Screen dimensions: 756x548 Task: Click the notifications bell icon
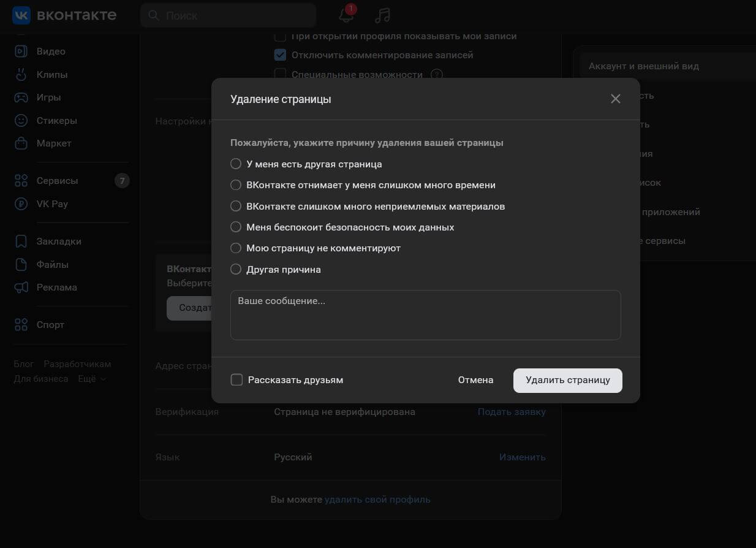(x=346, y=15)
